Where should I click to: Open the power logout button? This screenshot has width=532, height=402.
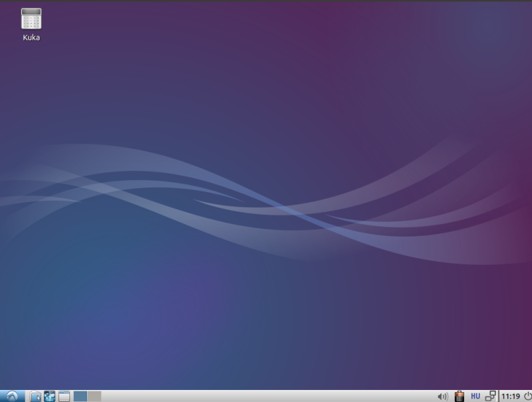coord(528,396)
